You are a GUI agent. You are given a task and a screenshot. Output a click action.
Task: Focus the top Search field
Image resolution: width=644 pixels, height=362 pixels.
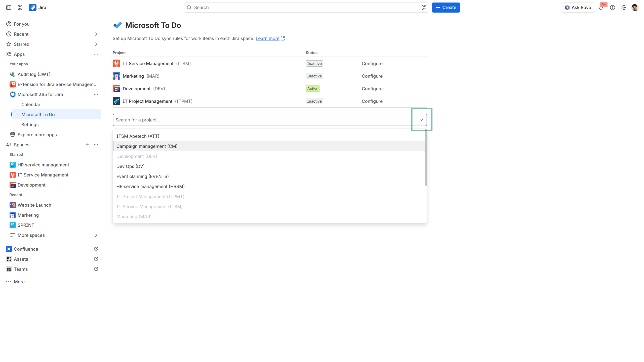point(306,8)
